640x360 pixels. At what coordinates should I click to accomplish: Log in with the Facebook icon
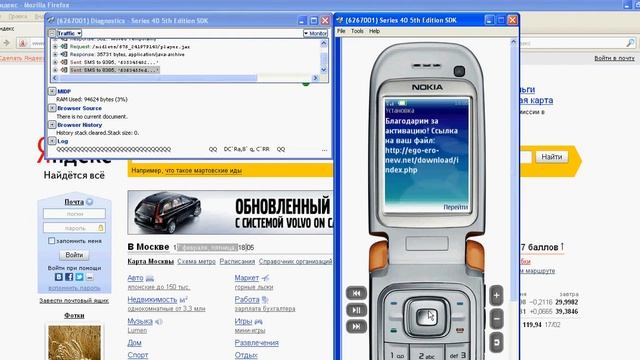(69, 277)
